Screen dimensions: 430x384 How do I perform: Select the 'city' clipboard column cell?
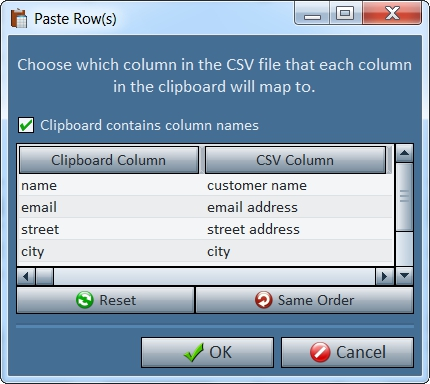(111, 251)
